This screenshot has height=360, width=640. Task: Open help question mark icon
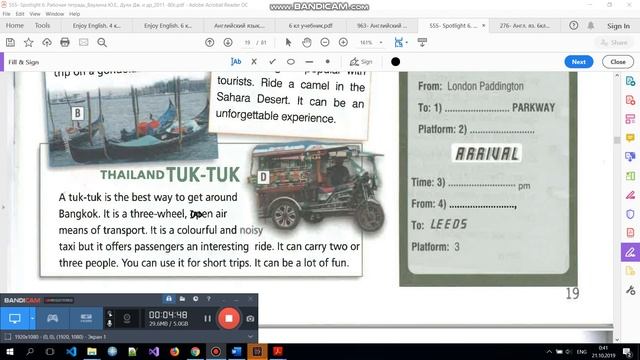click(x=573, y=25)
